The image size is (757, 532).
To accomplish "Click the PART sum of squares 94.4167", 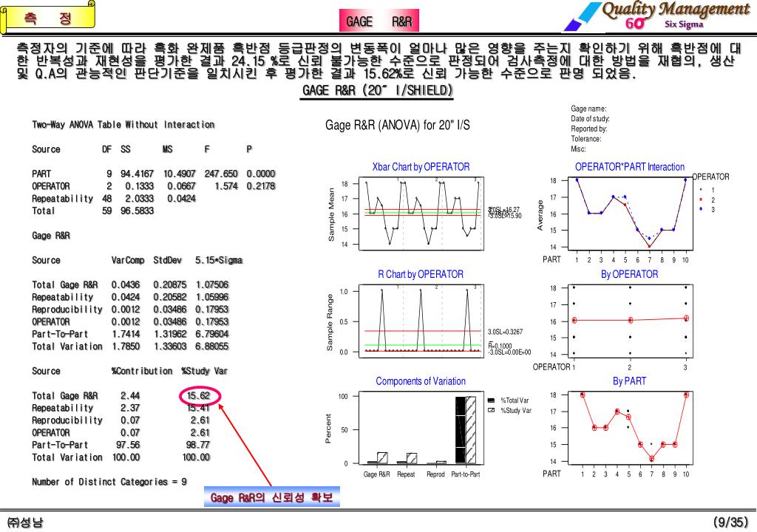I will pos(137,174).
